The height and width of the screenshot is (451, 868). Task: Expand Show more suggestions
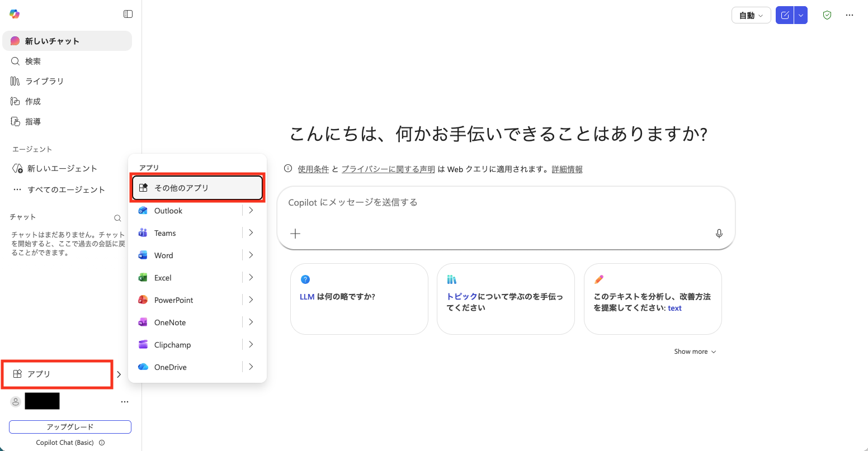(695, 352)
